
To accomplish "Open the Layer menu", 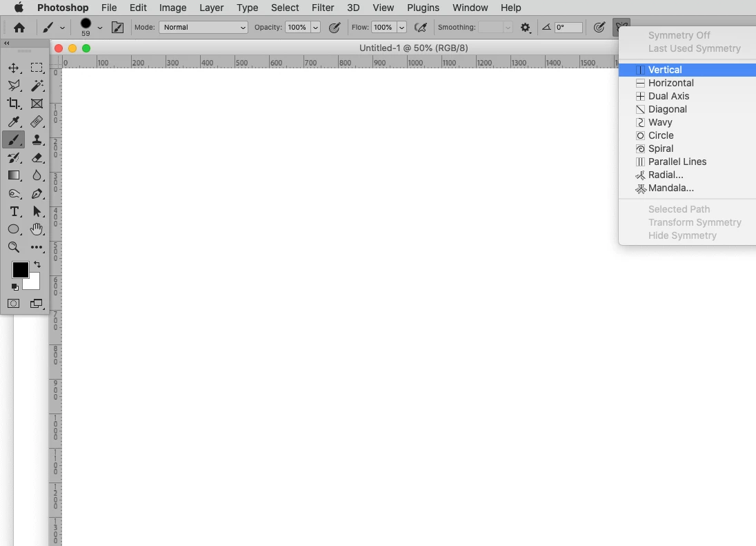I will pyautogui.click(x=211, y=8).
